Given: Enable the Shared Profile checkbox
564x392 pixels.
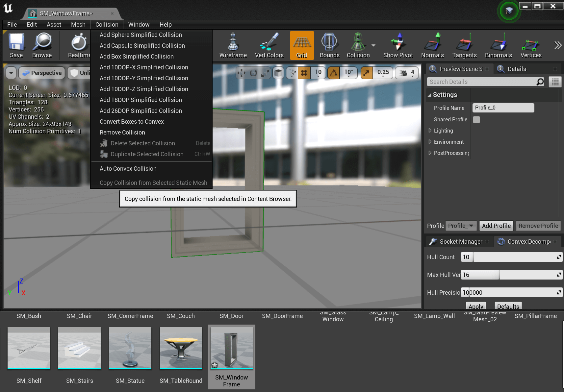Looking at the screenshot, I should click(x=476, y=120).
